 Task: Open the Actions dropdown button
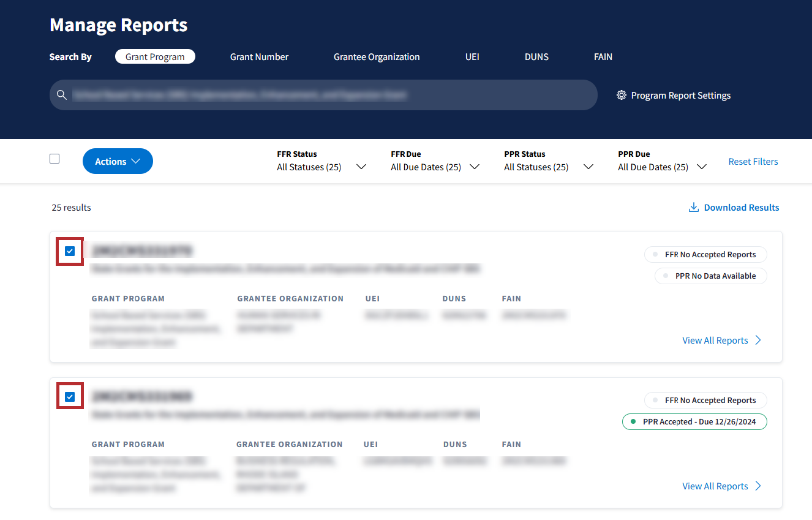(x=118, y=162)
